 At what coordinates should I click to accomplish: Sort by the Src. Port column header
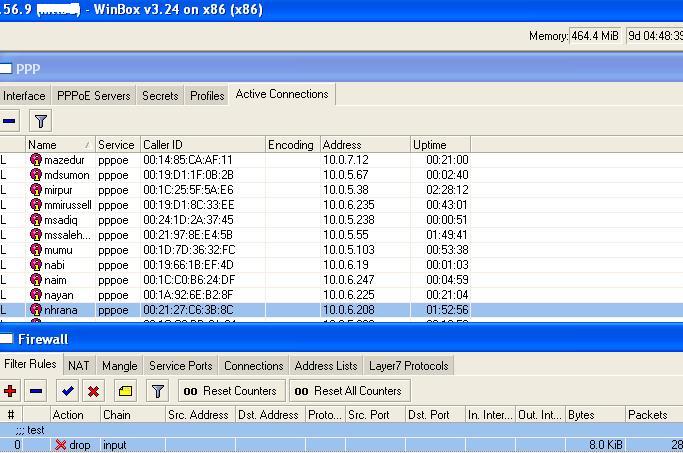tap(375, 415)
